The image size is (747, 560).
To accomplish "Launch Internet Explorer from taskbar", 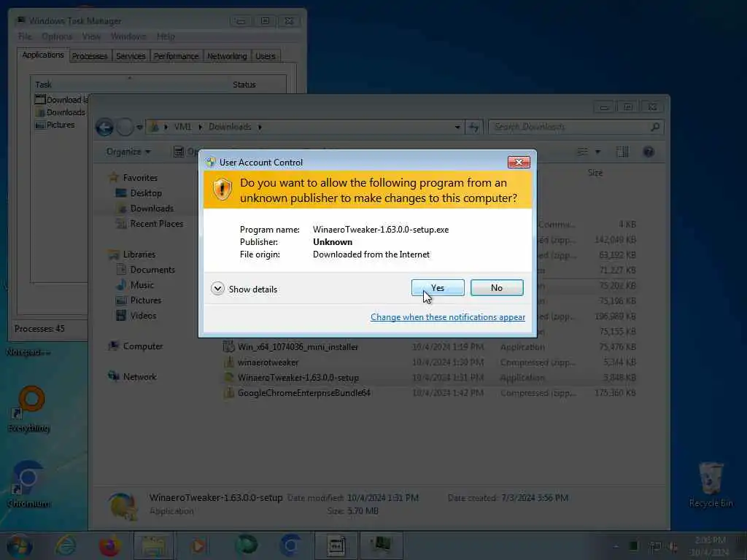I will click(x=65, y=545).
